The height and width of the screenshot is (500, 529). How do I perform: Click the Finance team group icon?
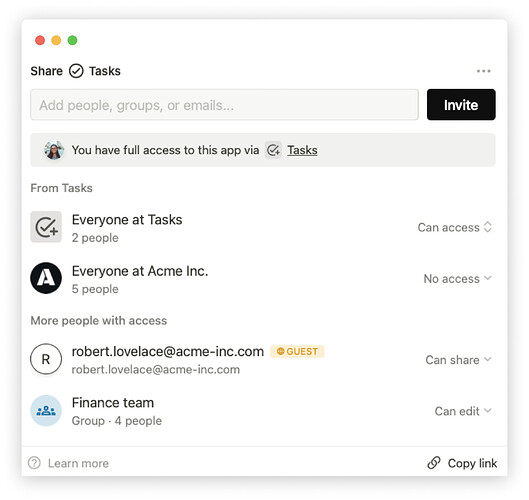pyautogui.click(x=46, y=411)
